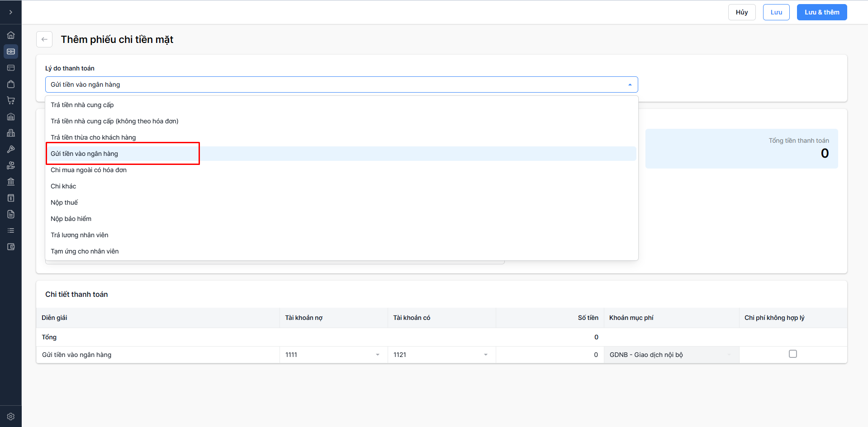Check the 'Chi phí không hợp lý' checkbox
This screenshot has height=427, width=868.
pyautogui.click(x=792, y=354)
